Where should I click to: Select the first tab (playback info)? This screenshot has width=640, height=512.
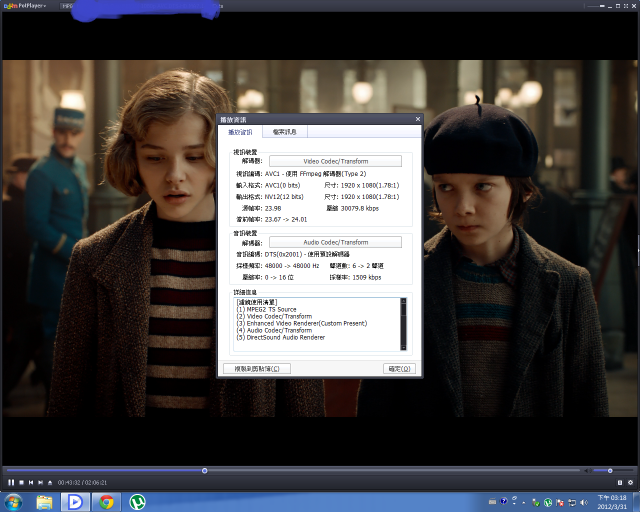click(240, 132)
